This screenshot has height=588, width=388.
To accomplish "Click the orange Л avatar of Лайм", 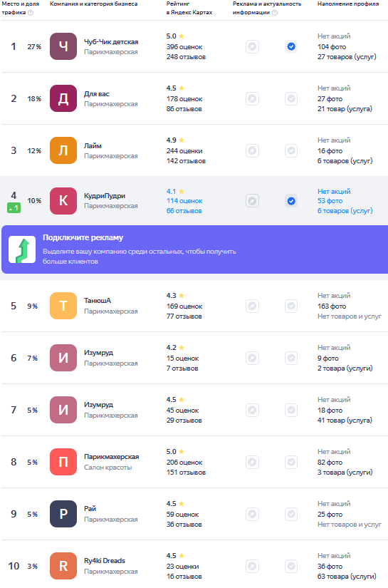I will [63, 150].
